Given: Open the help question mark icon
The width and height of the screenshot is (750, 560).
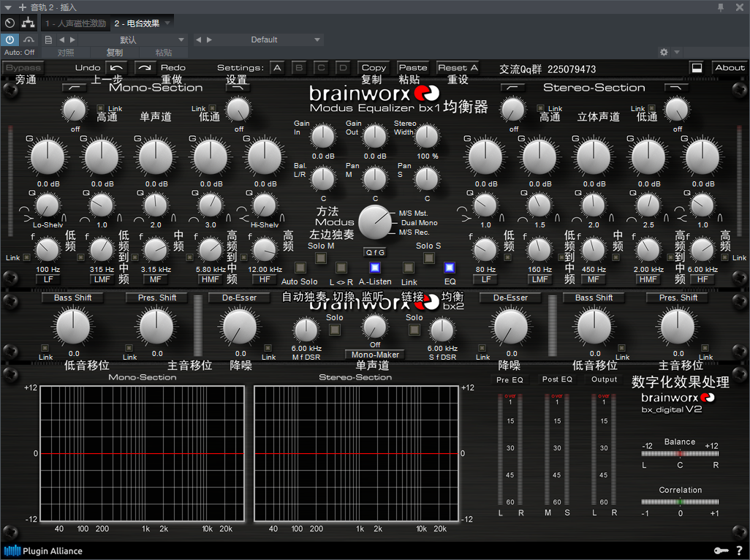Looking at the screenshot, I should click(740, 551).
